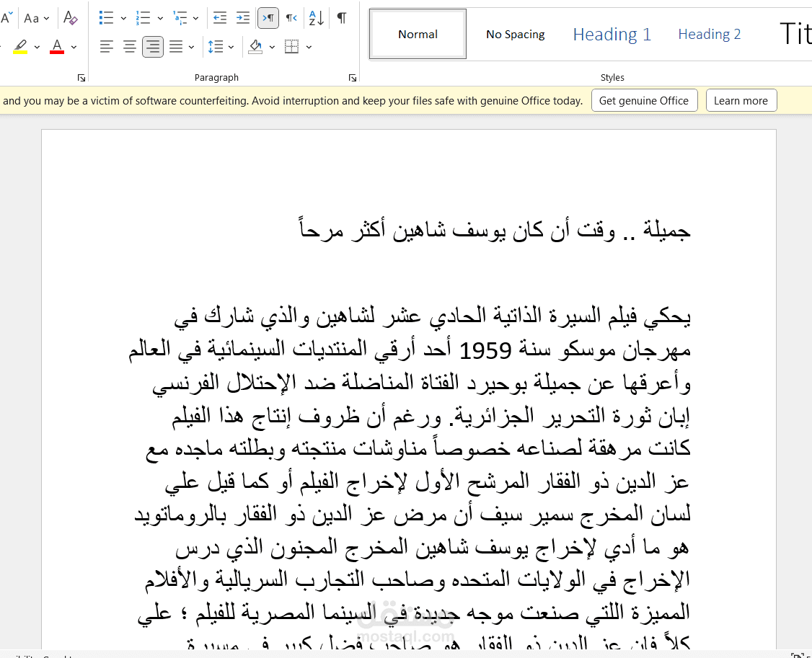Open Paragraph settings dialog launcher

[x=353, y=78]
